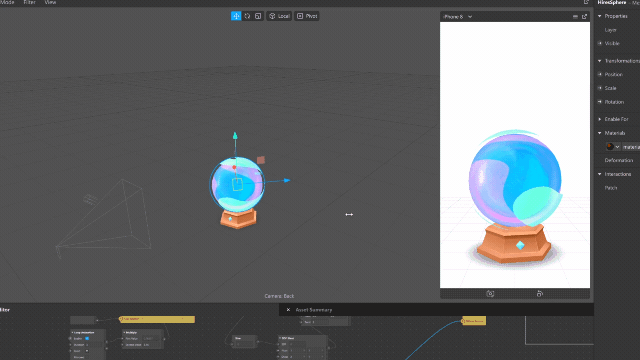Click the insert patch arrow beside Position

click(600, 74)
